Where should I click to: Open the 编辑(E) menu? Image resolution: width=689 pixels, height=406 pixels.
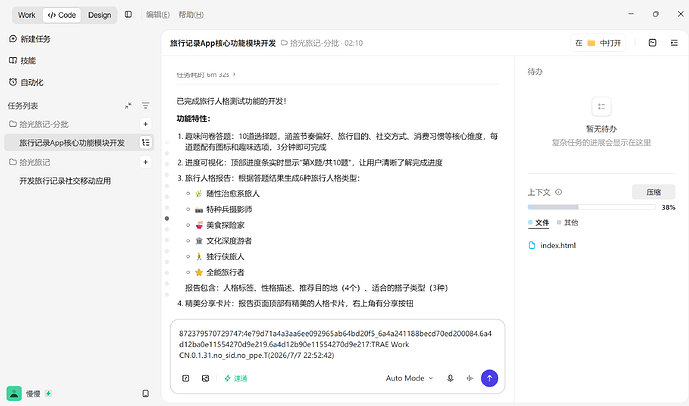click(x=158, y=14)
